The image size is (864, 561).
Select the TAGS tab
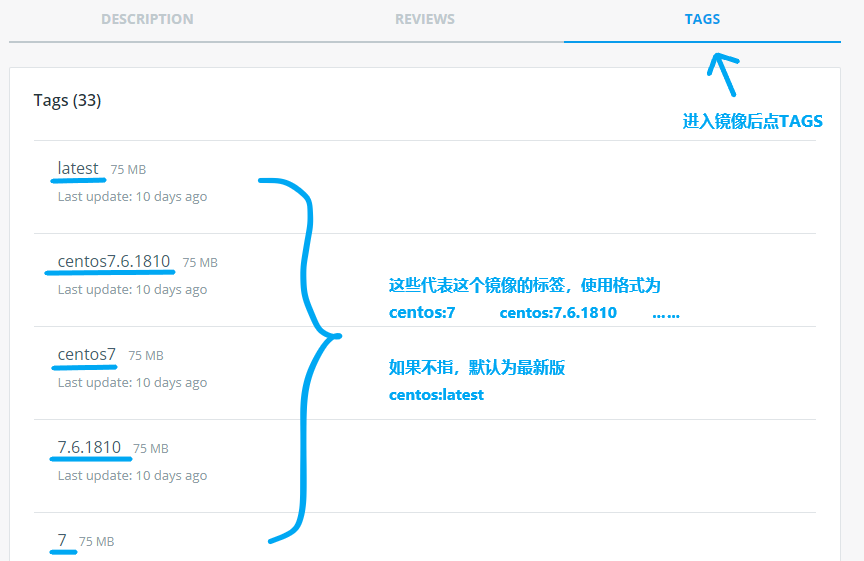point(702,19)
